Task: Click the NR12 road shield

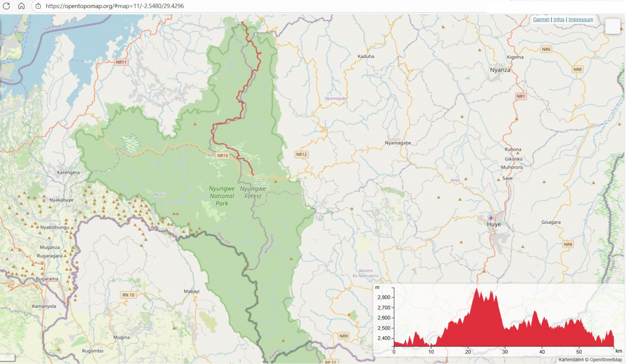Action: pyautogui.click(x=301, y=154)
